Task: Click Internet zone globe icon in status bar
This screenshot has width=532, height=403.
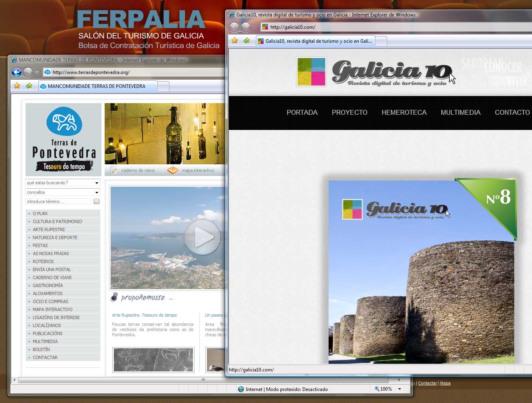Action: [241, 389]
